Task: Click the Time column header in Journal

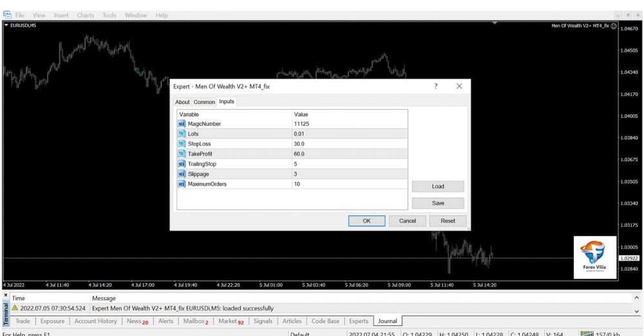Action: [x=18, y=298]
